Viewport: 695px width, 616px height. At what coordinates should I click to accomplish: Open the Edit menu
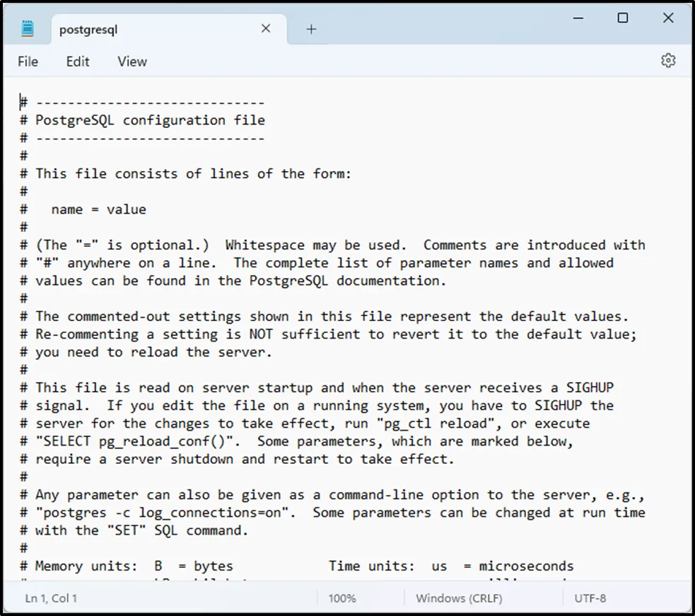78,62
